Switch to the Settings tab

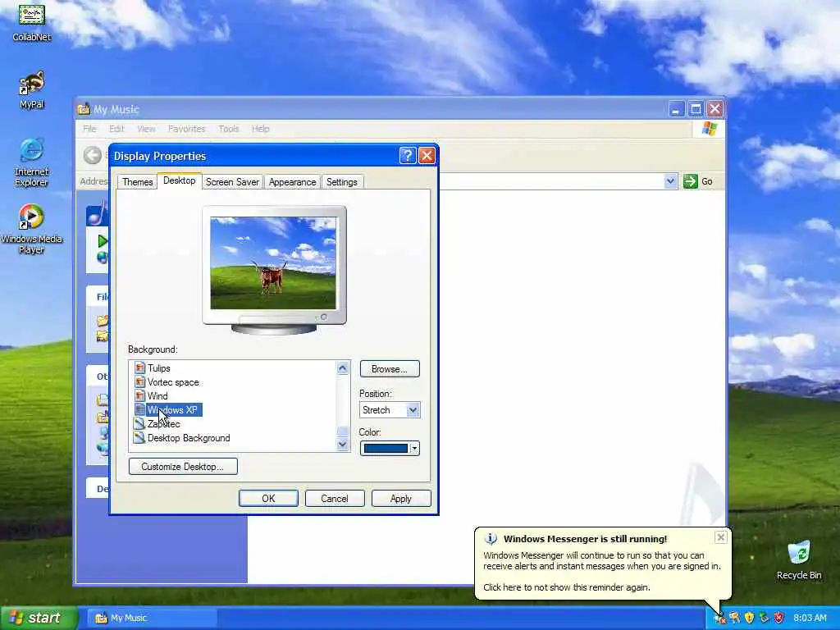pos(342,182)
